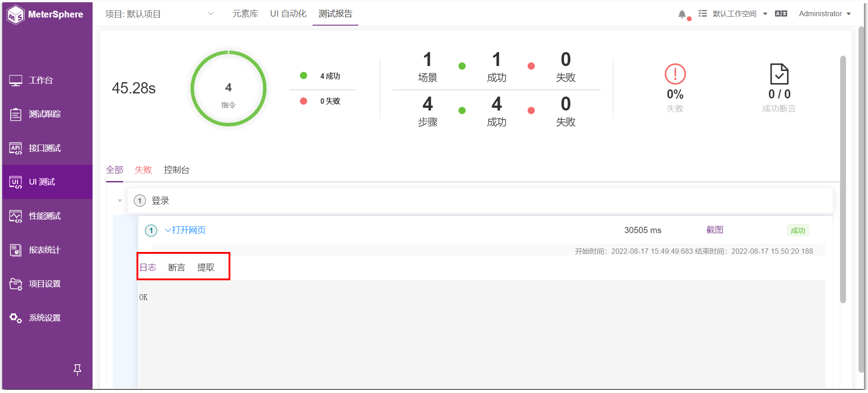
Task: Select the 日志 log tab
Action: (x=148, y=267)
